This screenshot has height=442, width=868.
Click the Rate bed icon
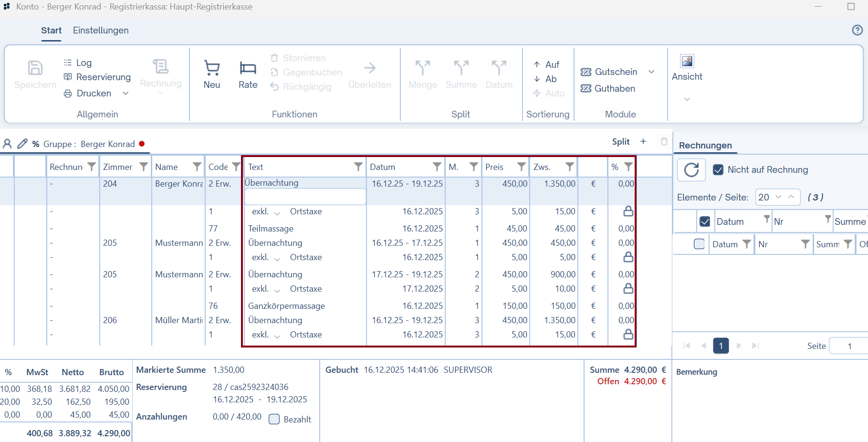click(x=248, y=69)
